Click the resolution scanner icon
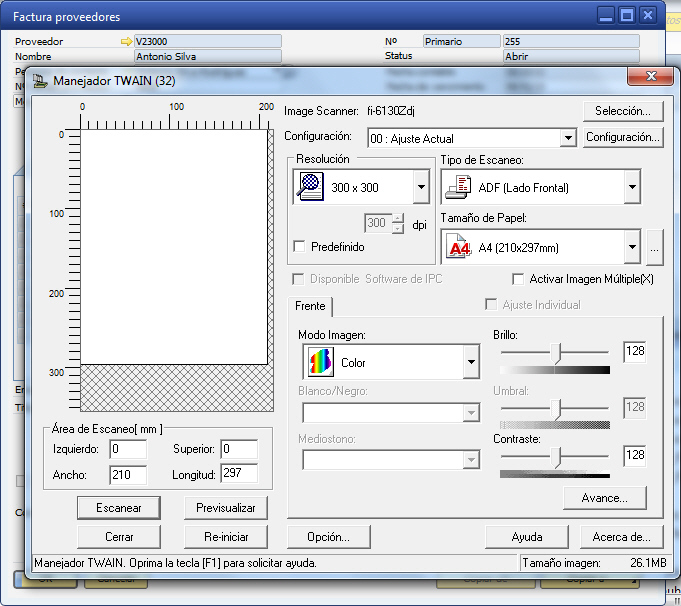The image size is (681, 606). click(x=312, y=187)
